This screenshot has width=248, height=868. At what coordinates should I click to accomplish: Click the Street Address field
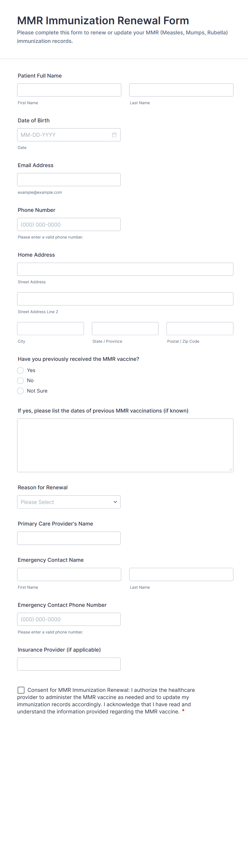(x=125, y=269)
